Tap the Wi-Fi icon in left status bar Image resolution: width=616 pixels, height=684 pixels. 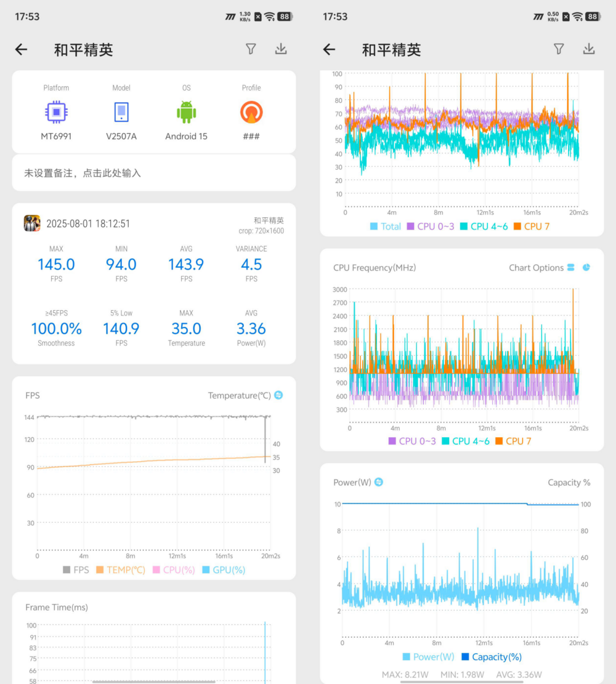(270, 17)
